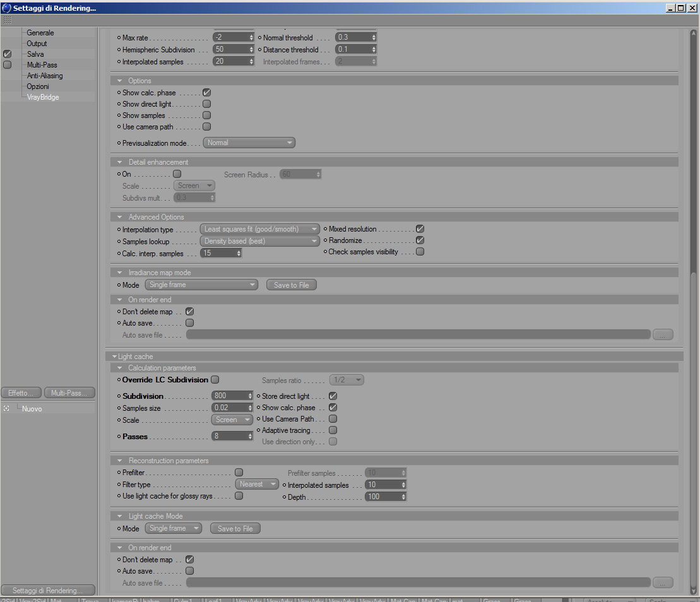Screen dimensions: 700x602
Task: Toggle Show direct light checkbox
Action: tap(206, 103)
